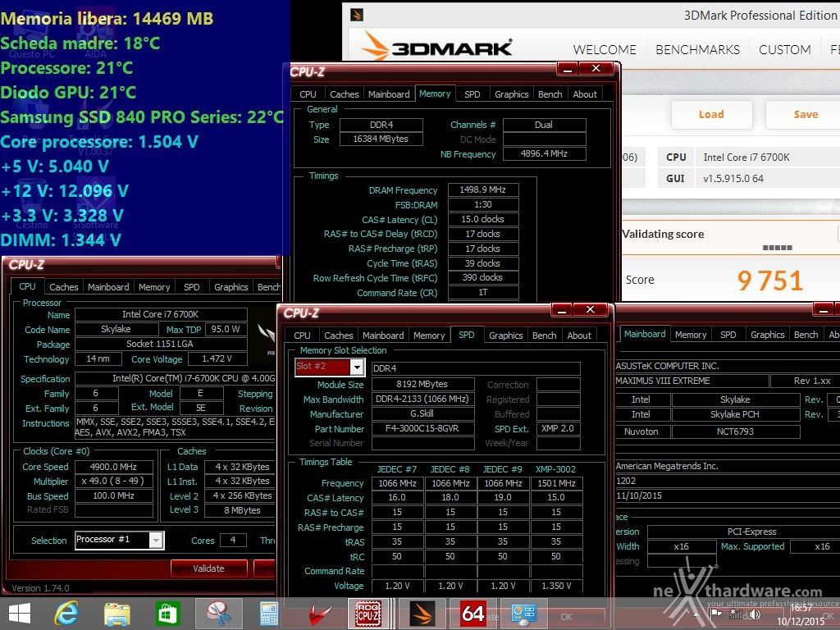Open Bench tab in Memory CPU-Z window
Image resolution: width=840 pixels, height=630 pixels.
[550, 94]
